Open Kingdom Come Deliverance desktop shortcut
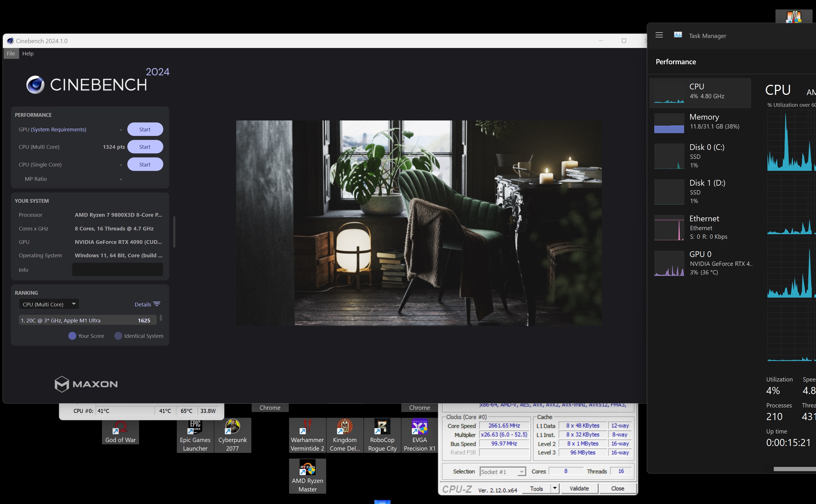Screen dimensions: 816x504 pos(345,436)
